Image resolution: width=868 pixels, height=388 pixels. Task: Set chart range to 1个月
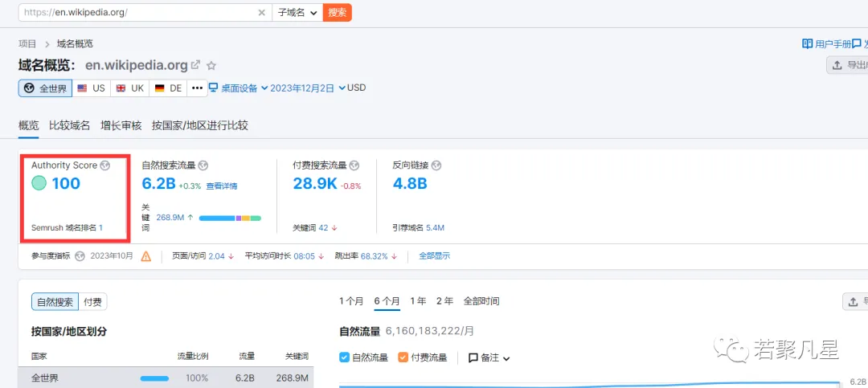(351, 301)
